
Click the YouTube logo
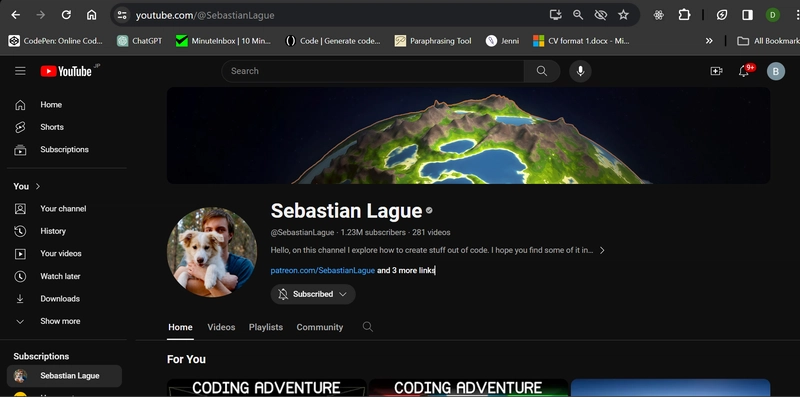coord(67,71)
